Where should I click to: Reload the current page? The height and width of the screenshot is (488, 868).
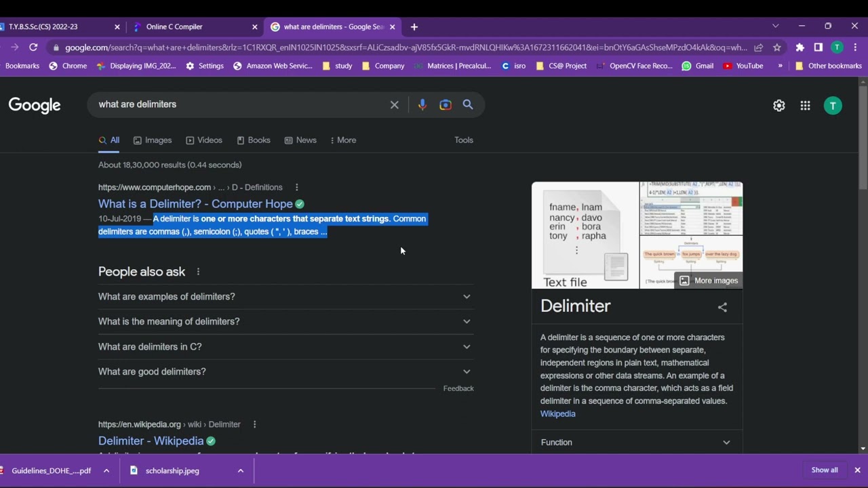[33, 47]
